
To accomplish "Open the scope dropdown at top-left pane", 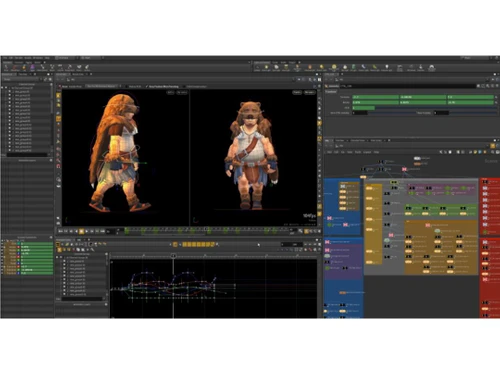I will (x=21, y=79).
